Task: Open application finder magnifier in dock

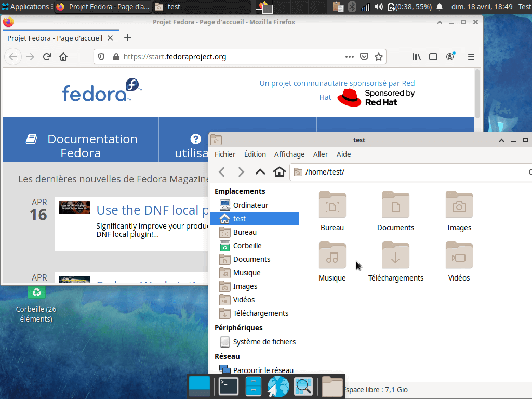Action: point(303,386)
